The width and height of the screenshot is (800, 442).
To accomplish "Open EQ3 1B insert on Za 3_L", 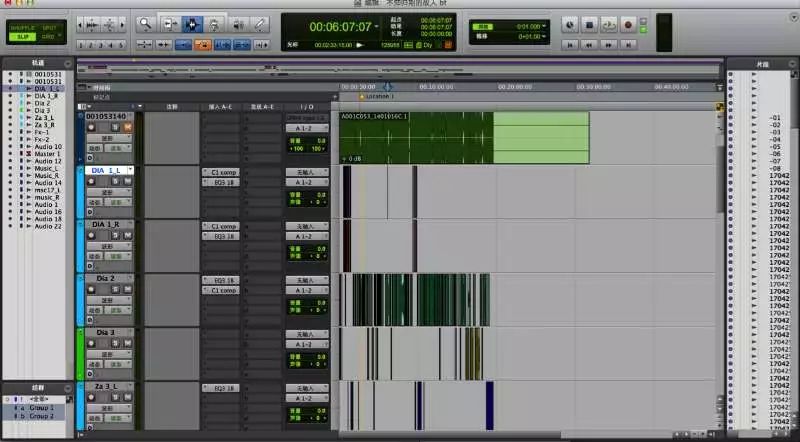I will click(221, 388).
